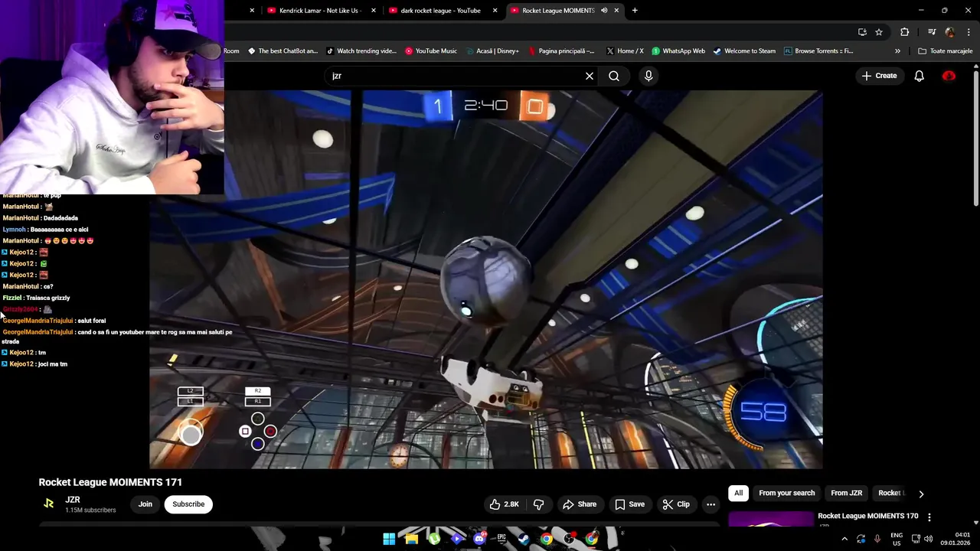
Task: Share the video
Action: pos(580,504)
